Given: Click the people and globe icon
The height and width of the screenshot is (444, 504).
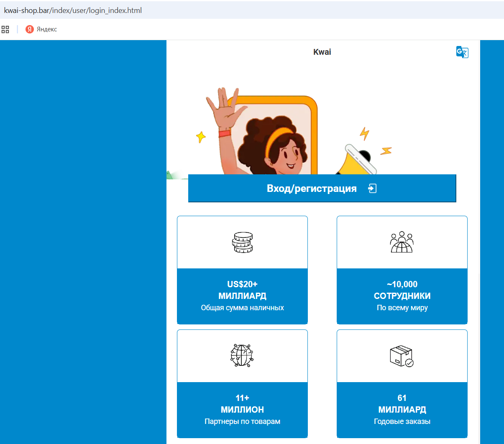Looking at the screenshot, I should (x=402, y=242).
